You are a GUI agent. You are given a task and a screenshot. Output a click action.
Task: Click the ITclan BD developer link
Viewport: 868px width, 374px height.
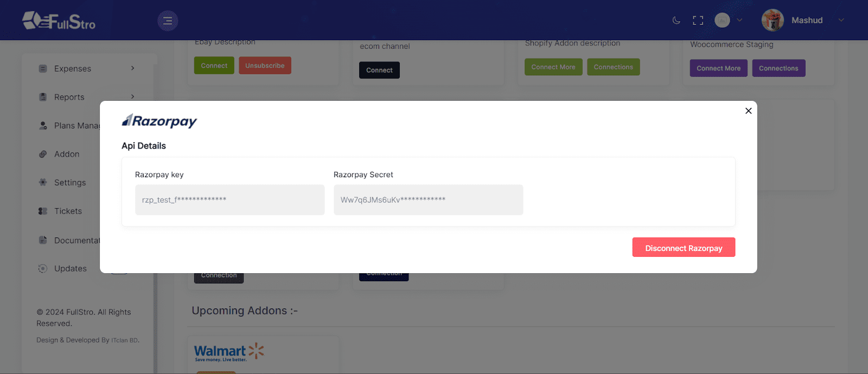click(125, 340)
